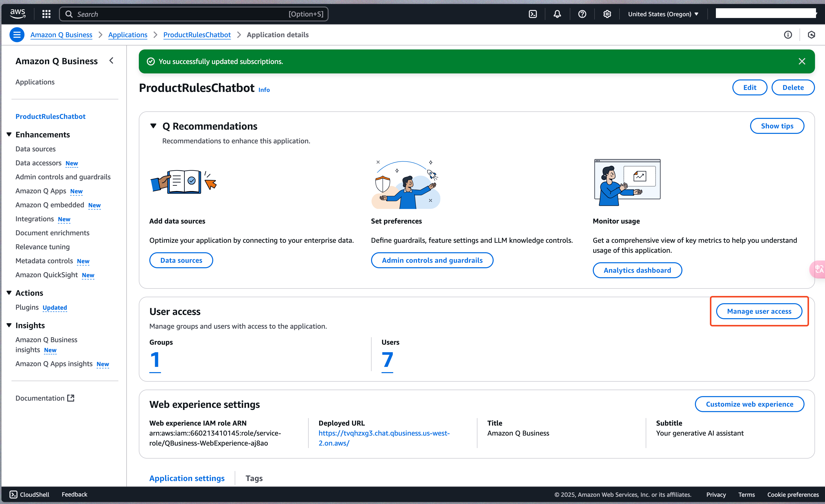Expand the Actions section in sidebar
825x504 pixels.
pyautogui.click(x=9, y=293)
